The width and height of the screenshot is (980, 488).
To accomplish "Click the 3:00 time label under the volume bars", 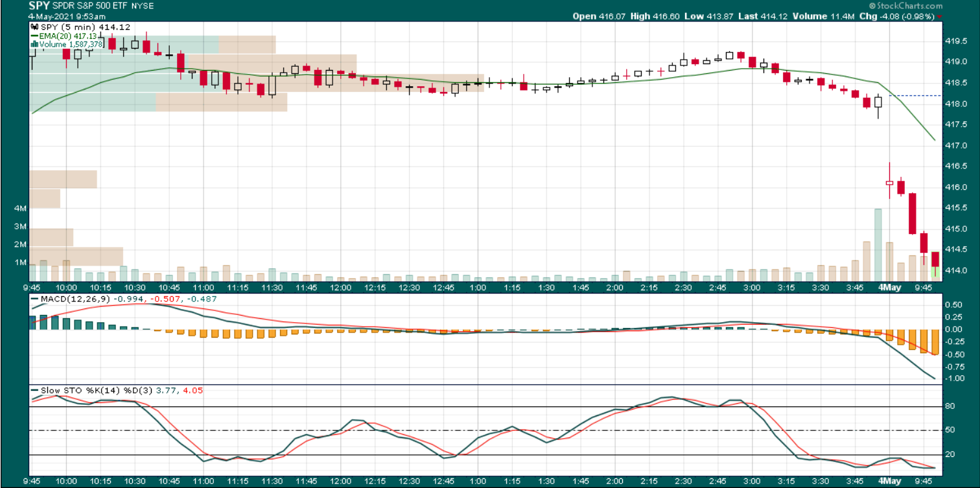I will pyautogui.click(x=751, y=287).
